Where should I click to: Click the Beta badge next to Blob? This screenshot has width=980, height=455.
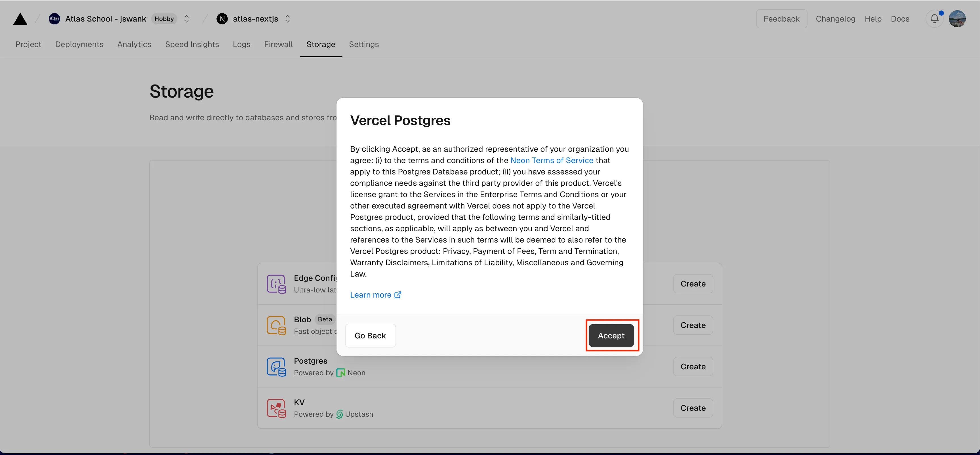tap(325, 319)
